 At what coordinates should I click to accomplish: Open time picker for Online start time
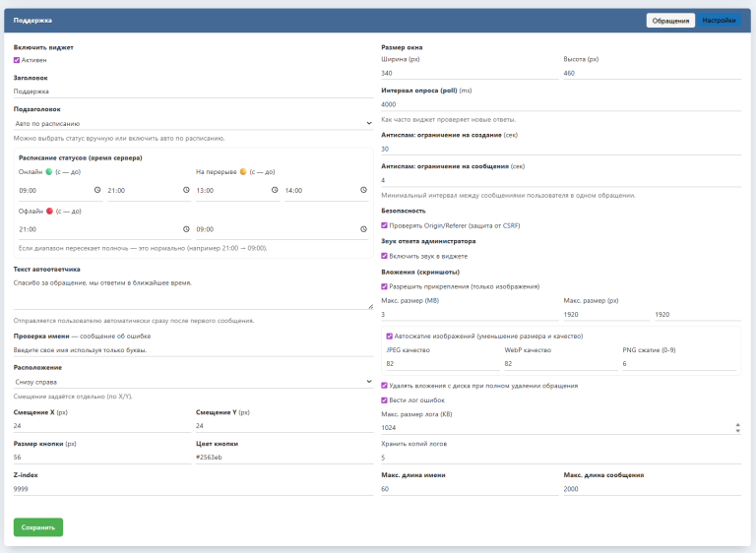pyautogui.click(x=97, y=190)
